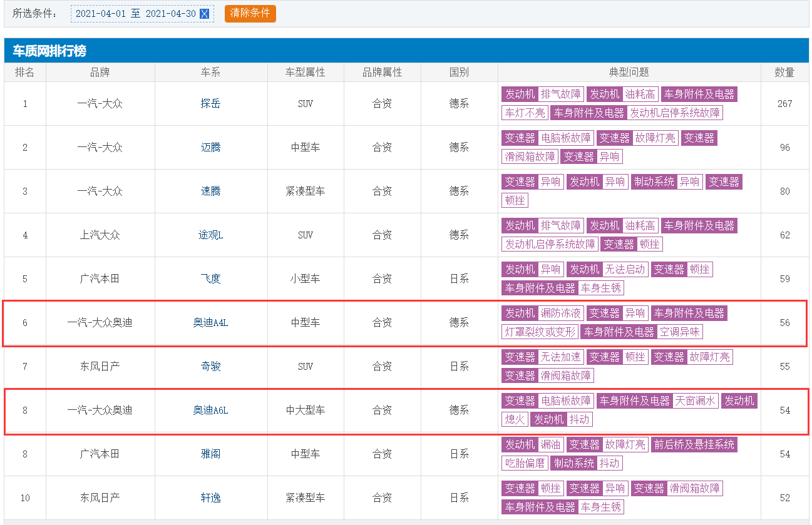Select the 车质网排行榜 table title

pyautogui.click(x=49, y=51)
